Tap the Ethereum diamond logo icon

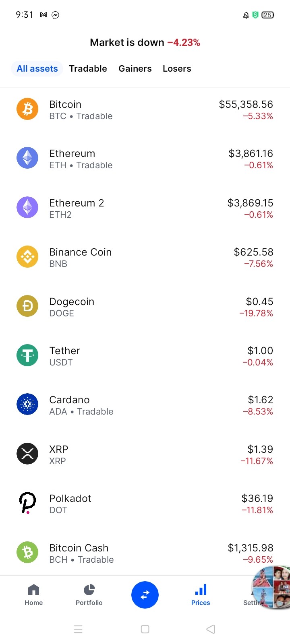27,158
